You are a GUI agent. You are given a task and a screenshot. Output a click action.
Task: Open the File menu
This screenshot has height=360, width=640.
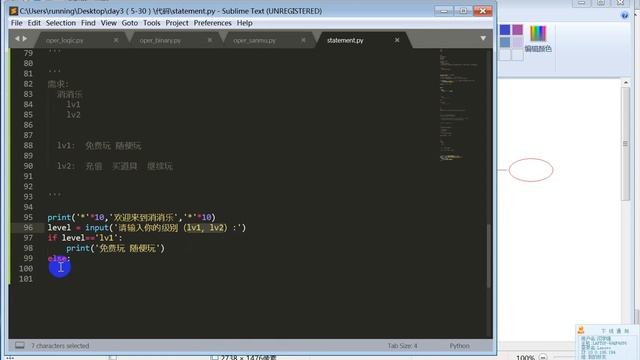(16, 23)
